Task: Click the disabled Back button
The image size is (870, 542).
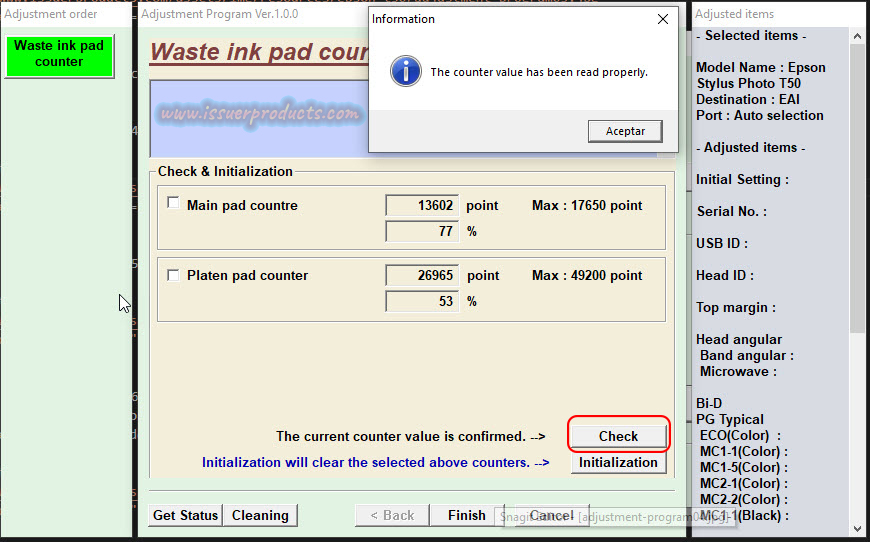Action: 392,515
